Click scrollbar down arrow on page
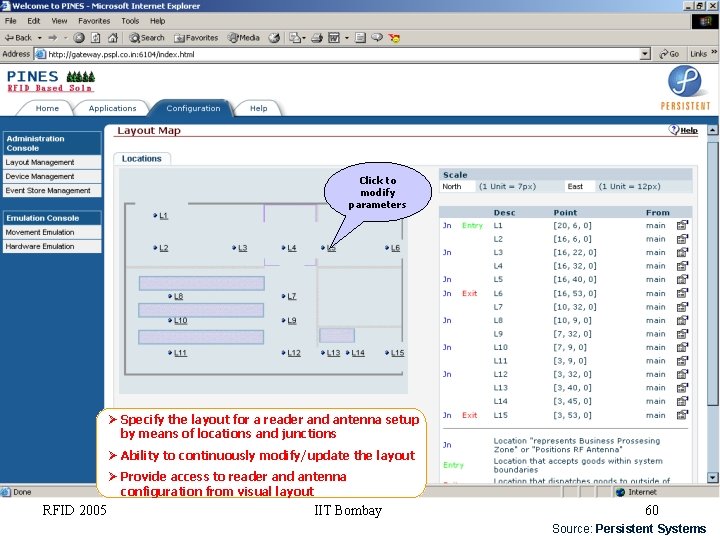The height and width of the screenshot is (540, 720). pos(712,478)
